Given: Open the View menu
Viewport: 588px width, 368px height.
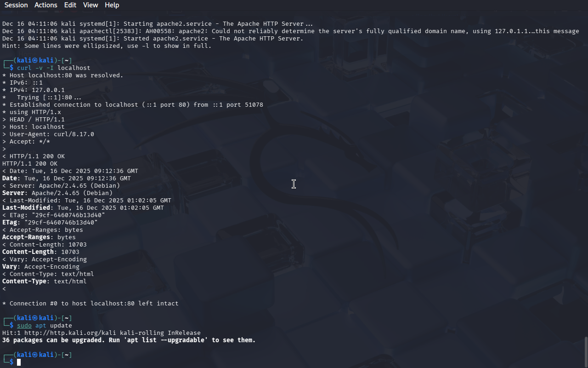Looking at the screenshot, I should tap(90, 5).
